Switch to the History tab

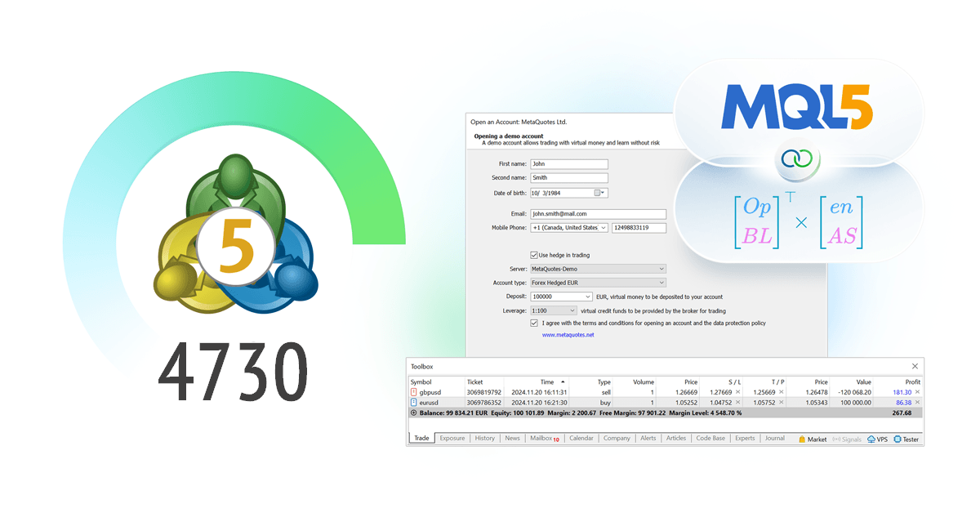[484, 439]
